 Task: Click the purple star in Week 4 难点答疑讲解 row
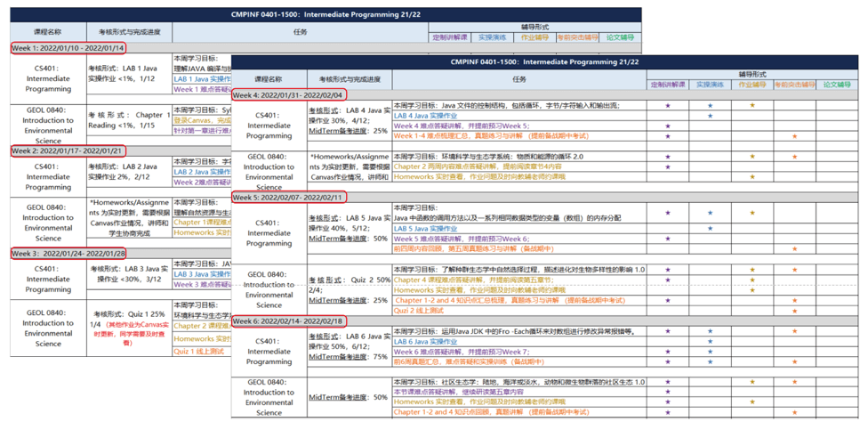(x=668, y=126)
